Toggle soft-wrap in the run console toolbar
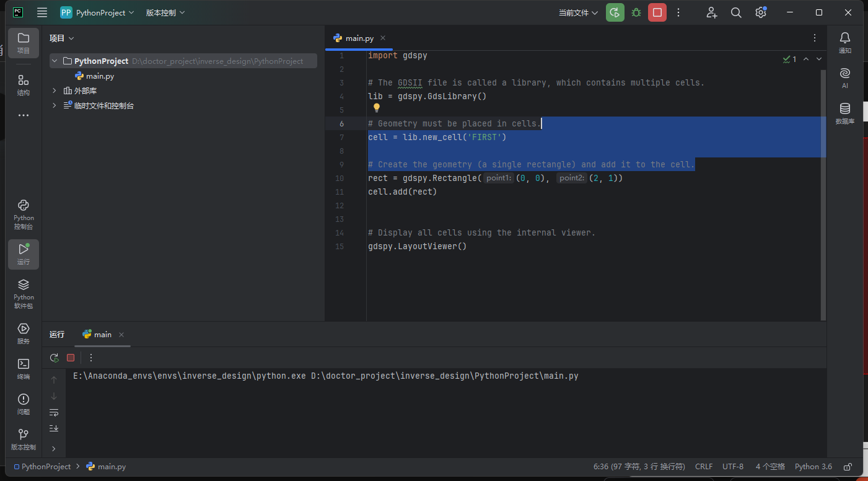The height and width of the screenshot is (481, 868). click(54, 412)
